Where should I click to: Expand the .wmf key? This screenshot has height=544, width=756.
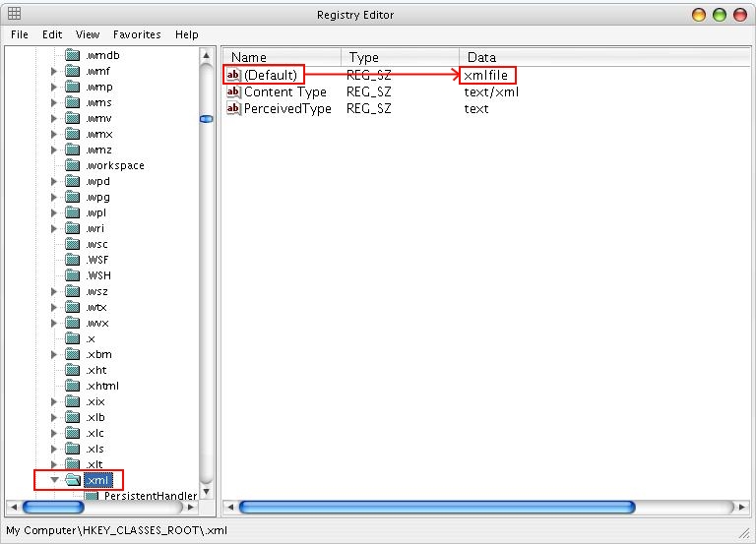[55, 71]
